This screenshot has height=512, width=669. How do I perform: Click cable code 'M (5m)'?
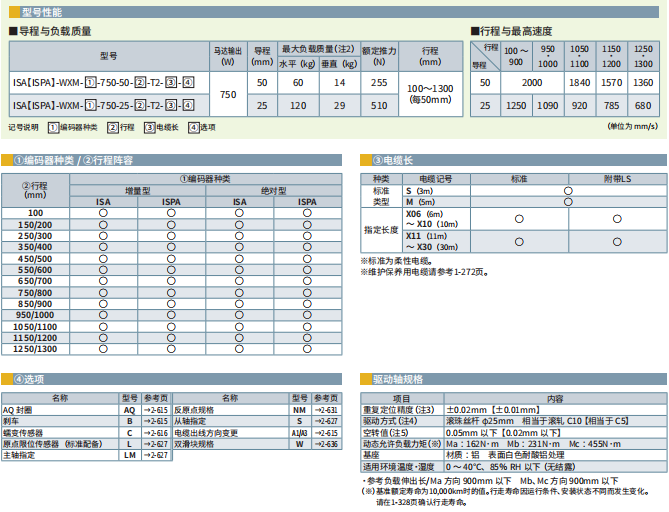(x=420, y=202)
